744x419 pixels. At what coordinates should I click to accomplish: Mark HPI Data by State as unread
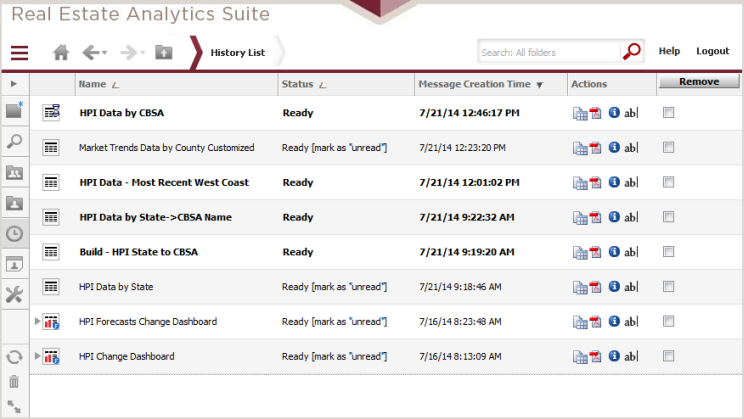tap(349, 287)
